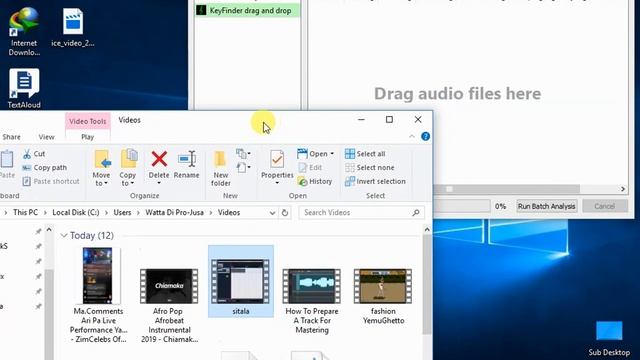
Task: Select the Afro Pop Afrobeat Instrumental video
Action: pyautogui.click(x=169, y=304)
